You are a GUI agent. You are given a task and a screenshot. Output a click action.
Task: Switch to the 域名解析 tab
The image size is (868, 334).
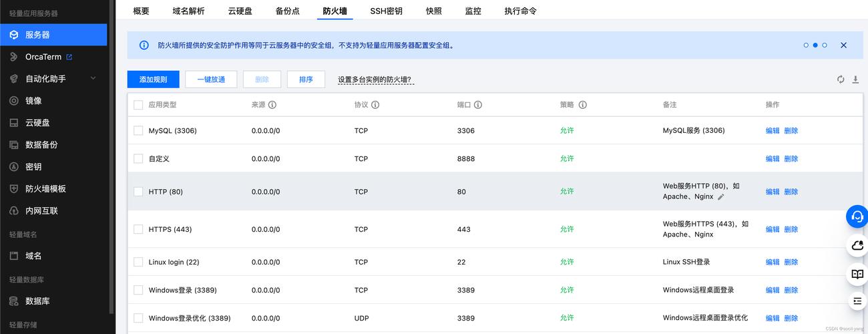coord(188,11)
